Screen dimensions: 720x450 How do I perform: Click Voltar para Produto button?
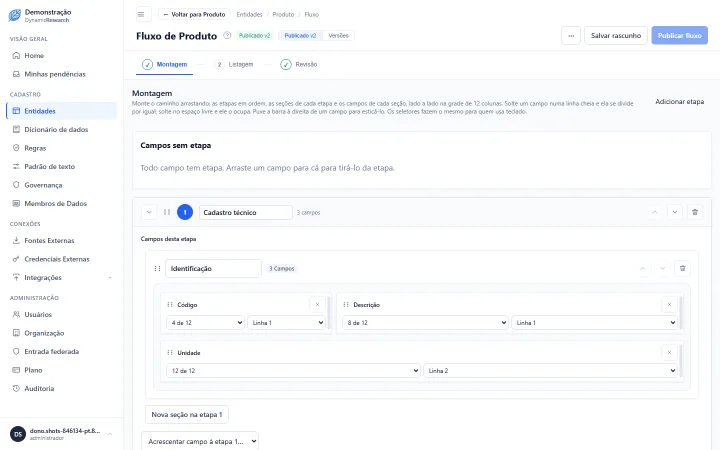194,14
